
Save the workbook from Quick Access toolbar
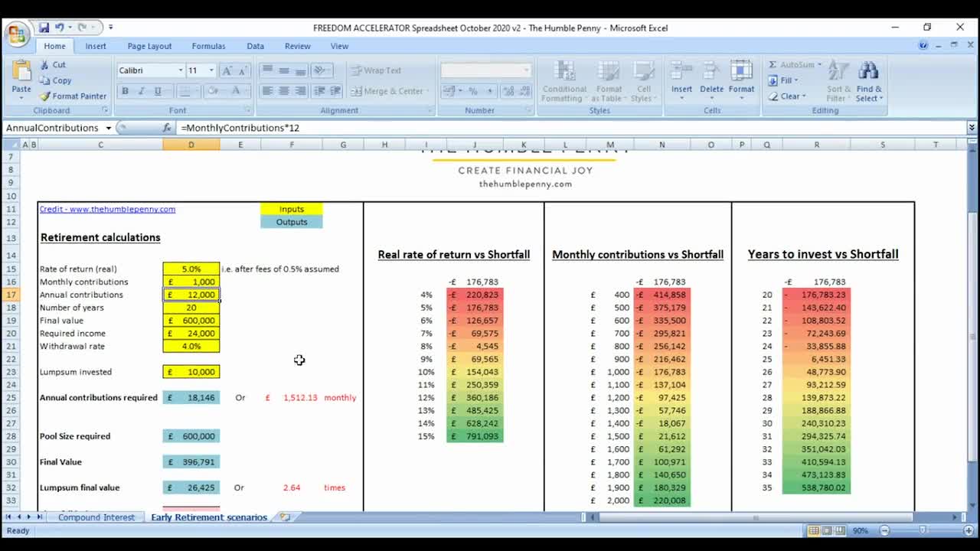coord(44,28)
